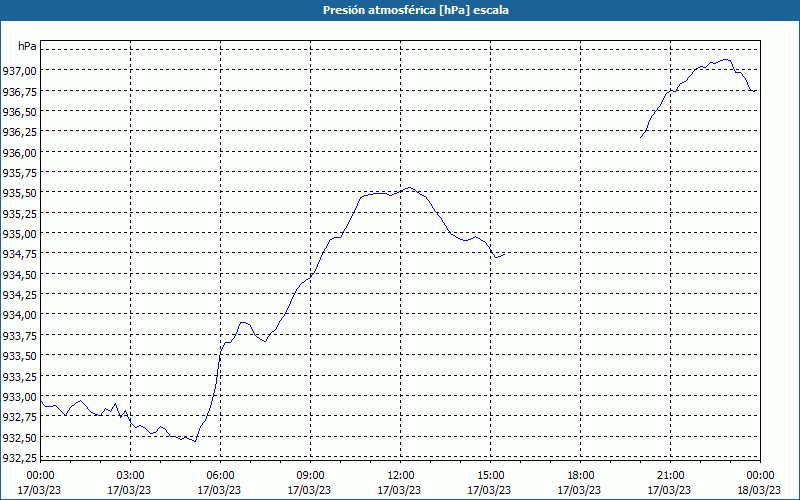800x500 pixels.
Task: Click the '934,50' pressure label
Action: coord(19,274)
